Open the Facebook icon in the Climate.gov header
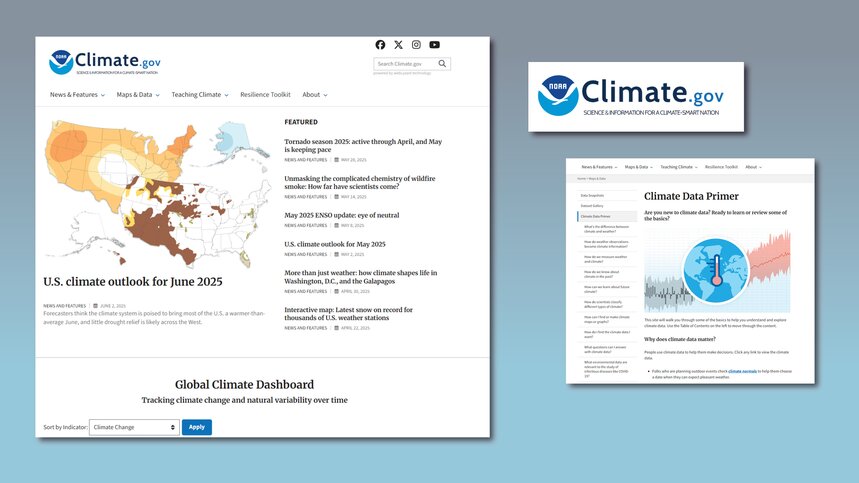 (x=380, y=45)
